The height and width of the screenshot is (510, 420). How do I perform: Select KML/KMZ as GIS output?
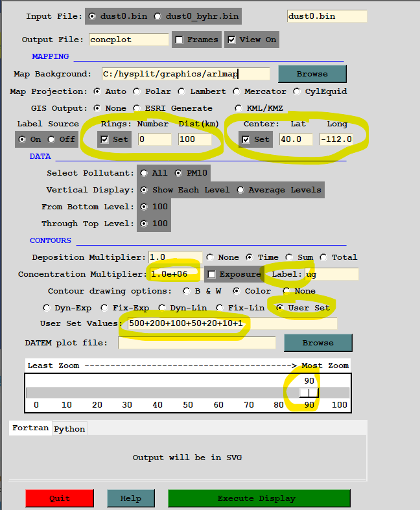[239, 108]
